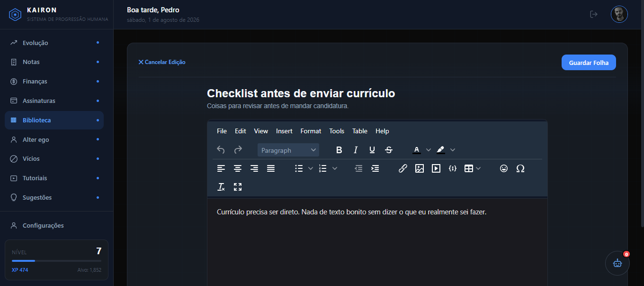Viewport: 644px width, 286px height.
Task: Open the Edit menu in the editor
Action: pos(241,131)
